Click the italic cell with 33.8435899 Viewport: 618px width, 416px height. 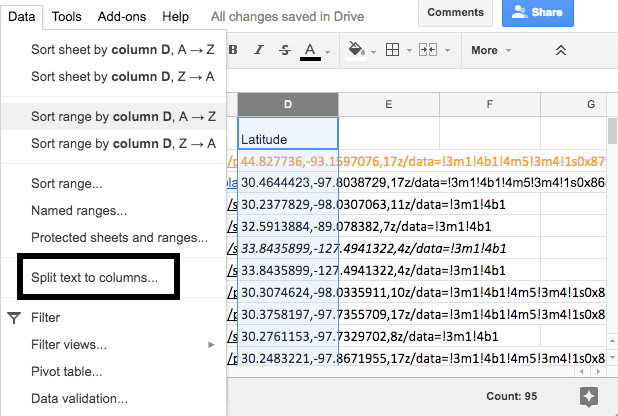[288, 248]
